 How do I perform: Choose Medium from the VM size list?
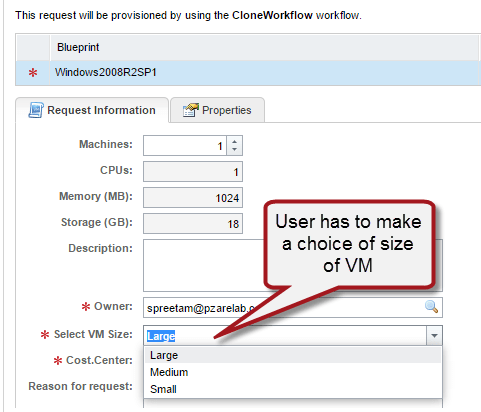pos(293,372)
